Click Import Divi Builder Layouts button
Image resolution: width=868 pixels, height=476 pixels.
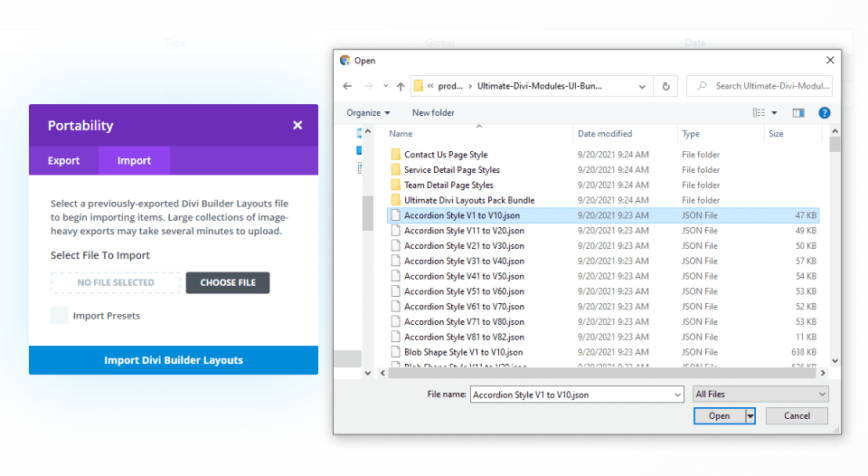click(x=174, y=360)
